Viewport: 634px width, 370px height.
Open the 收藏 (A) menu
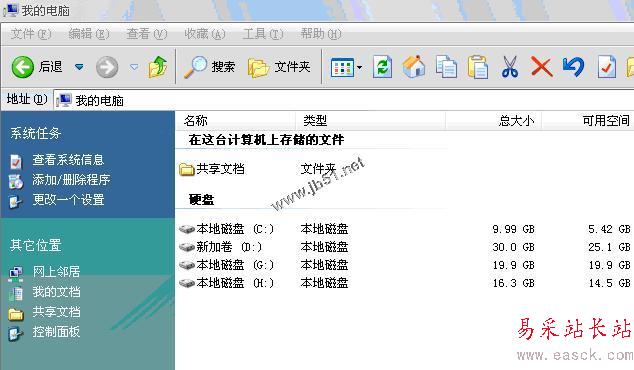point(205,34)
